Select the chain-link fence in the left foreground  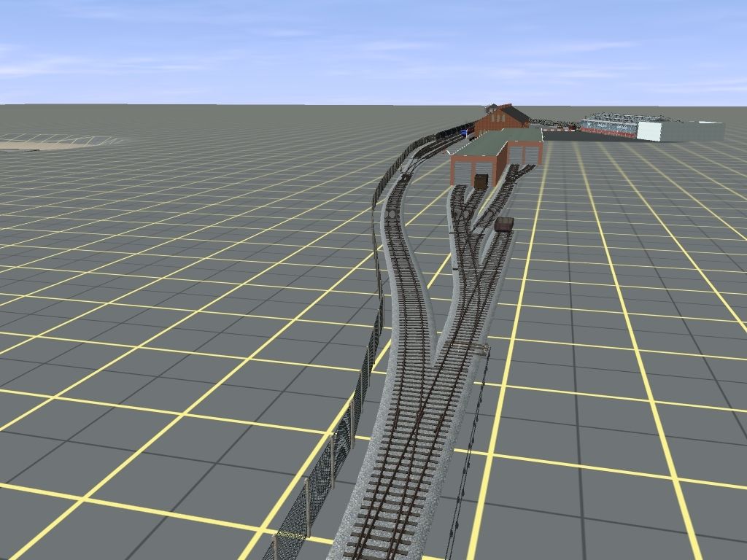pos(321,474)
